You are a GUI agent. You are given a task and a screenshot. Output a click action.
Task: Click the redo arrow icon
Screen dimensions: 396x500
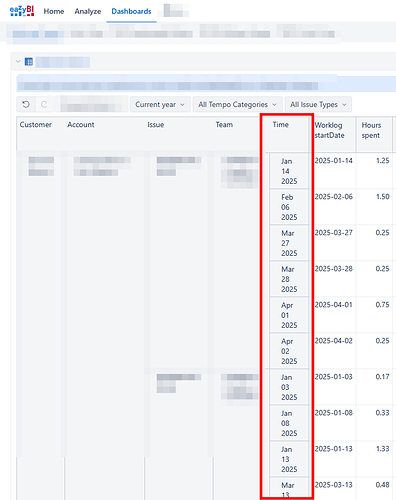click(x=44, y=105)
